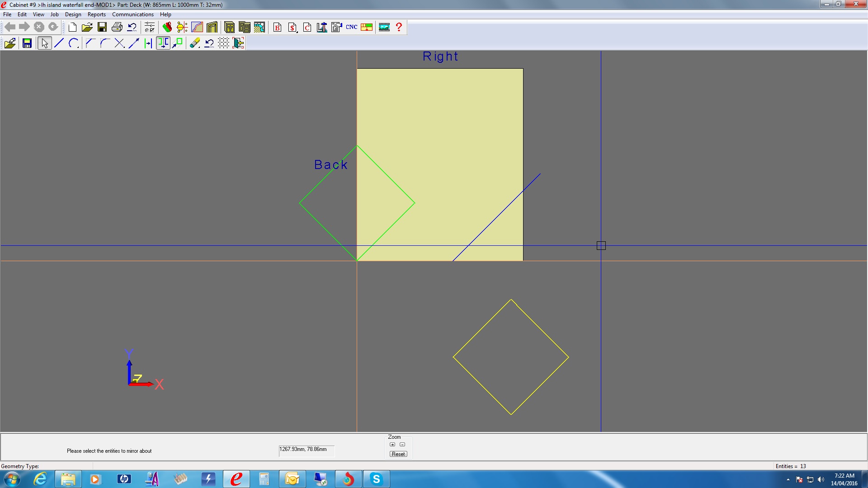Click the eraser tool icon
This screenshot has width=868, height=488.
point(195,43)
